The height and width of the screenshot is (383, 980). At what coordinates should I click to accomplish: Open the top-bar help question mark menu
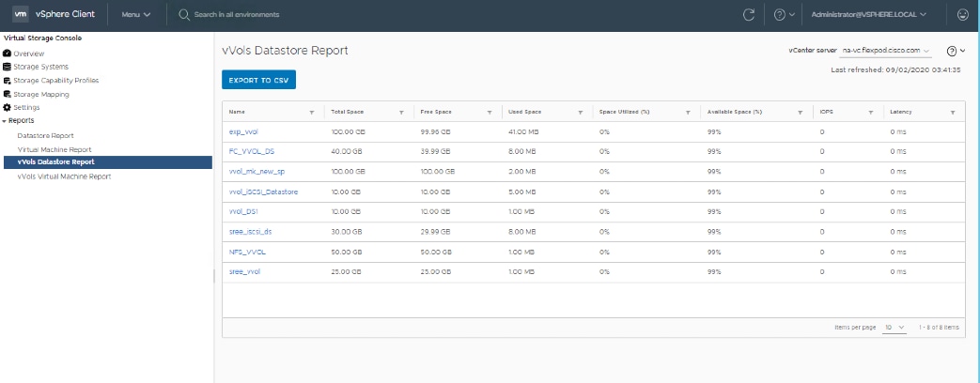pyautogui.click(x=785, y=15)
